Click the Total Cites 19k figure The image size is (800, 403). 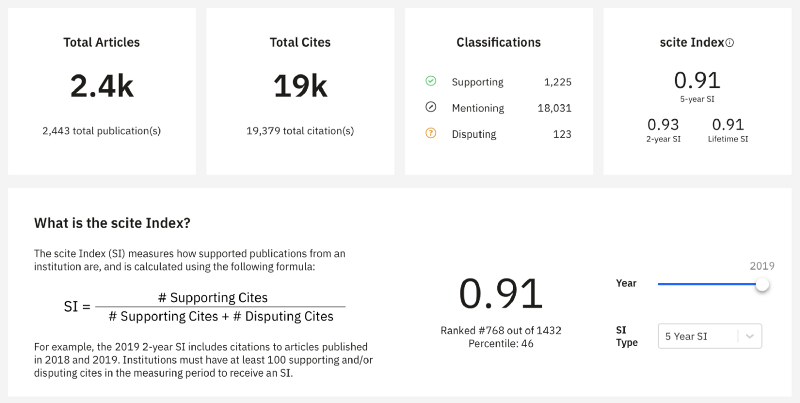coord(300,87)
